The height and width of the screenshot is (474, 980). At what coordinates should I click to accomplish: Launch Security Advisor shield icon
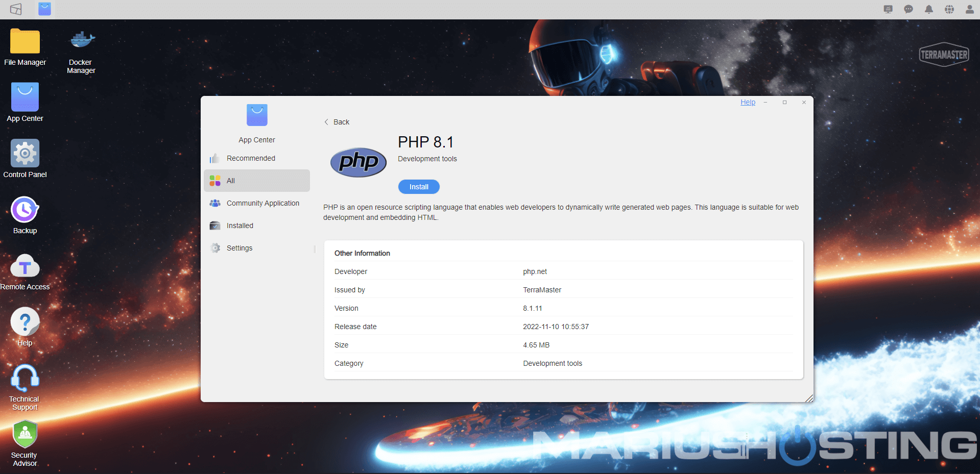click(25, 434)
